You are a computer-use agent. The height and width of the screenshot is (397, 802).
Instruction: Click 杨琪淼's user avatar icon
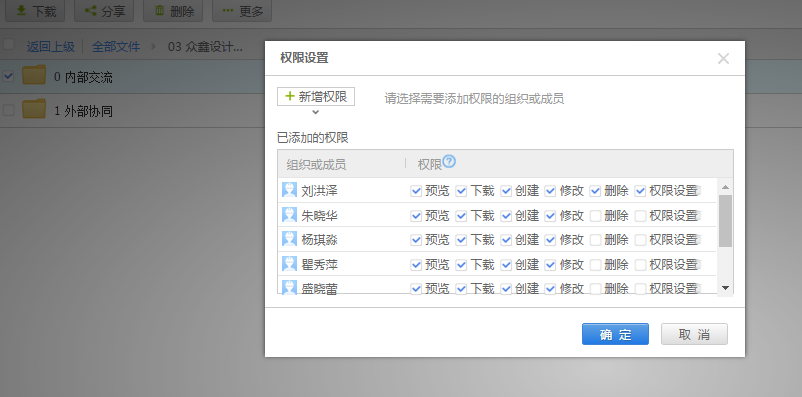pos(289,239)
